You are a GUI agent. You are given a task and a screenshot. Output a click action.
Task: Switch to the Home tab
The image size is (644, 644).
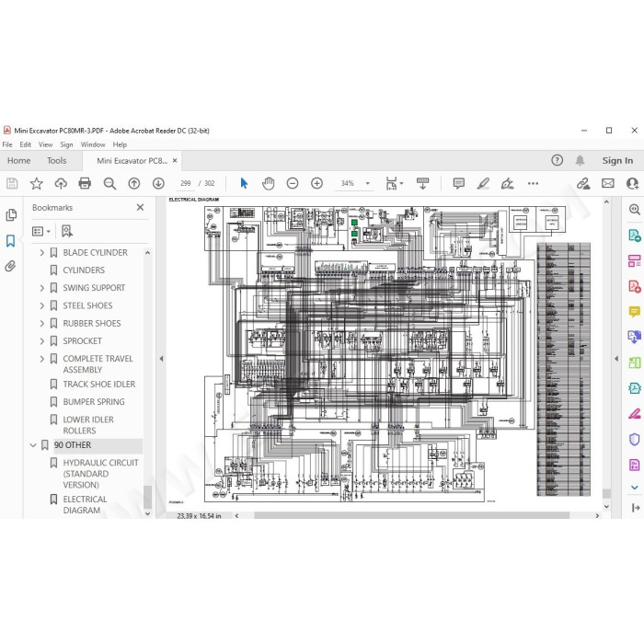click(19, 161)
